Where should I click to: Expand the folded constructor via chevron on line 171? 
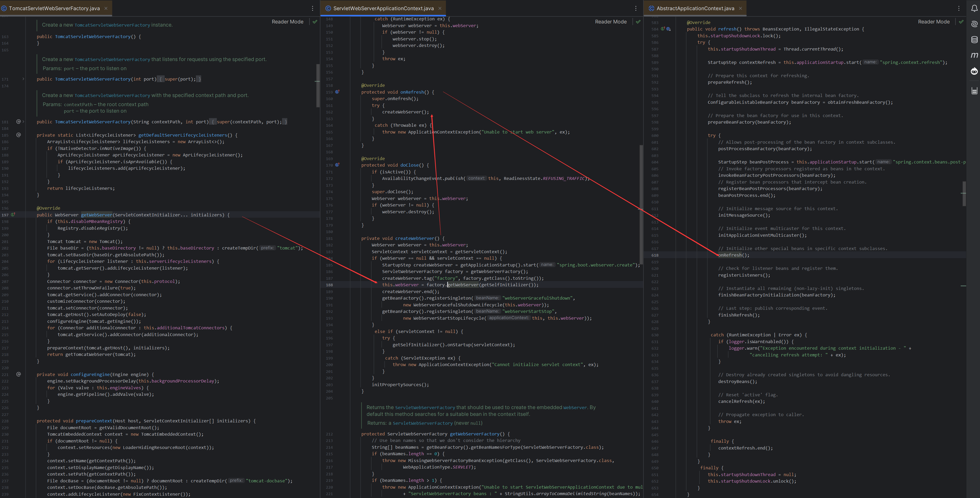[23, 79]
